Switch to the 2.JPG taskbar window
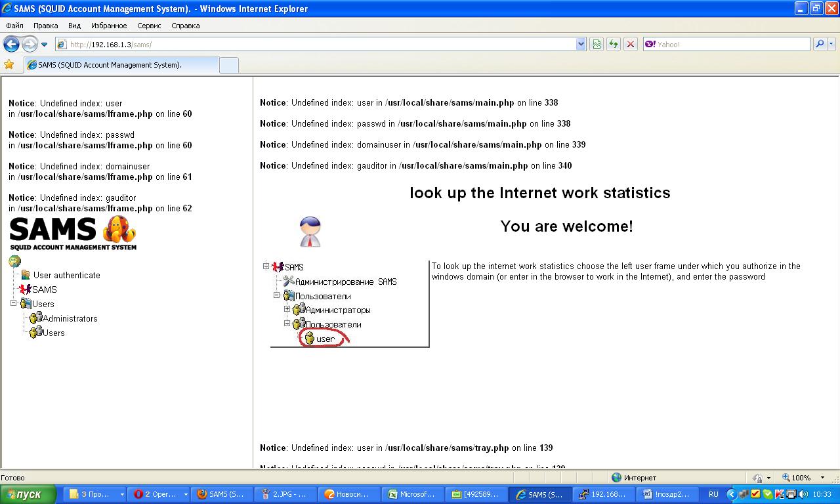 [285, 494]
